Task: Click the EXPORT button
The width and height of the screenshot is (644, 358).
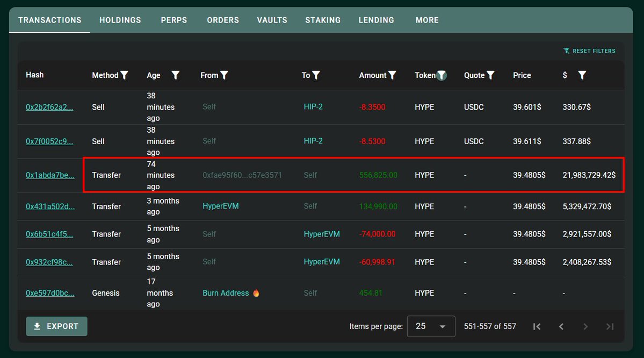Action: pos(56,326)
